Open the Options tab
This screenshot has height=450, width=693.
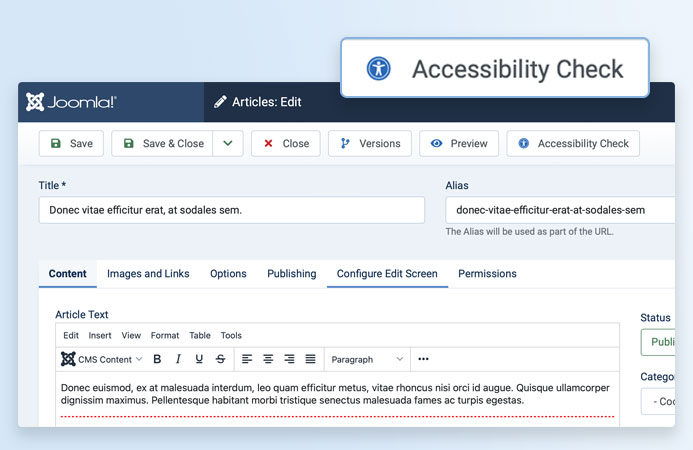228,274
